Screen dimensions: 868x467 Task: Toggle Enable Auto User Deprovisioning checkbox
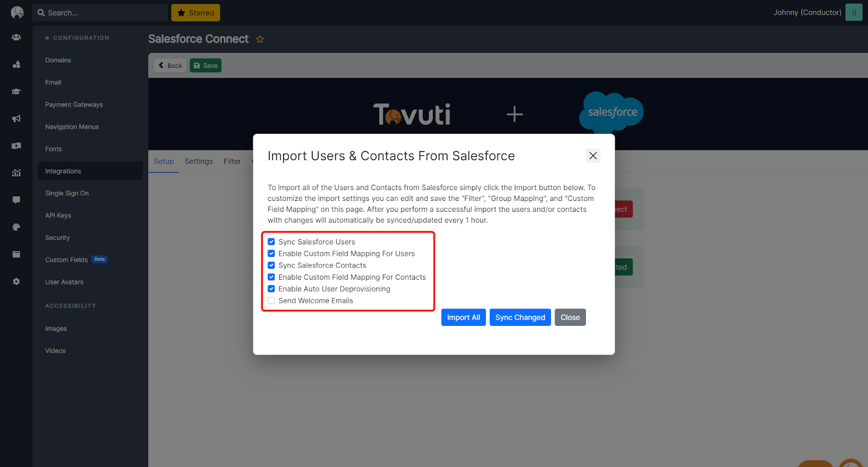[x=271, y=289]
